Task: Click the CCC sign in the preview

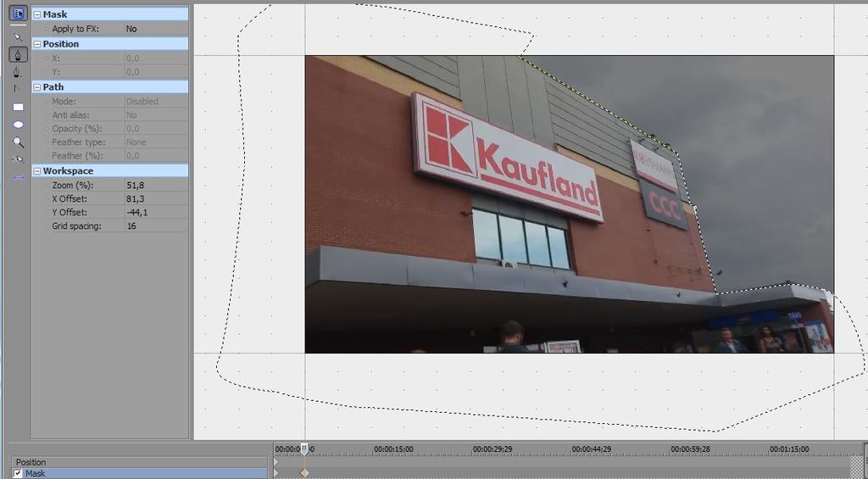Action: tap(665, 205)
